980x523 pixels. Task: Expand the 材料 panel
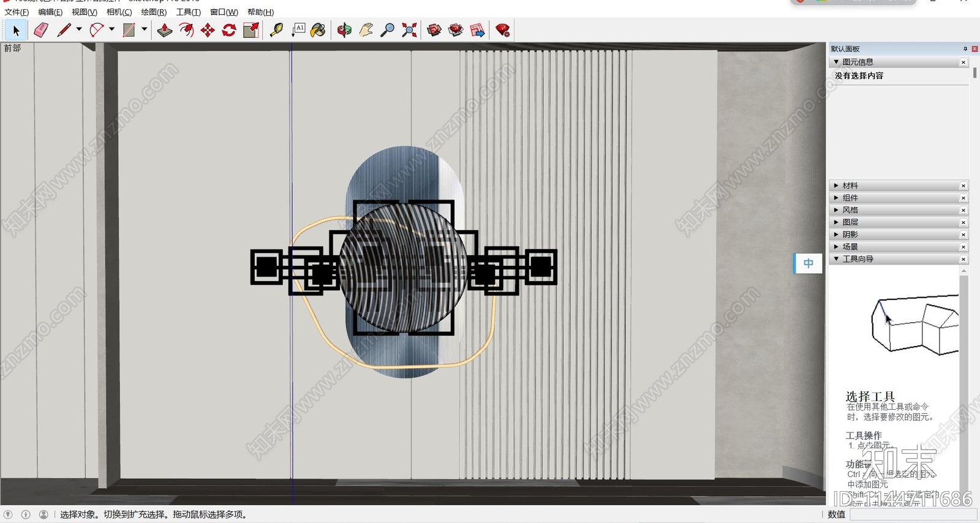click(836, 186)
